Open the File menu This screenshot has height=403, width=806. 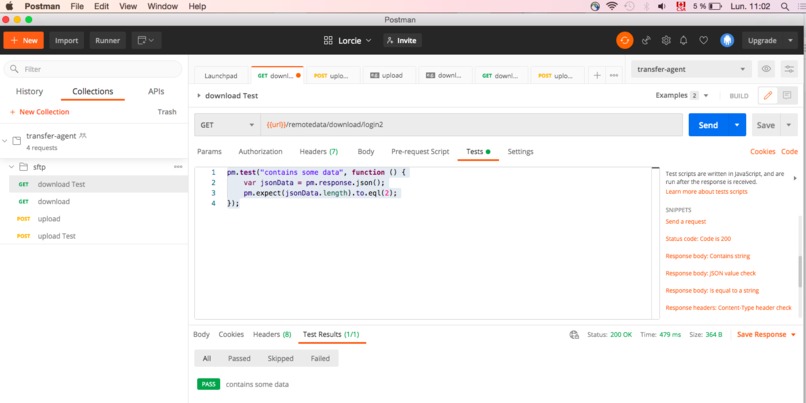[x=77, y=6]
